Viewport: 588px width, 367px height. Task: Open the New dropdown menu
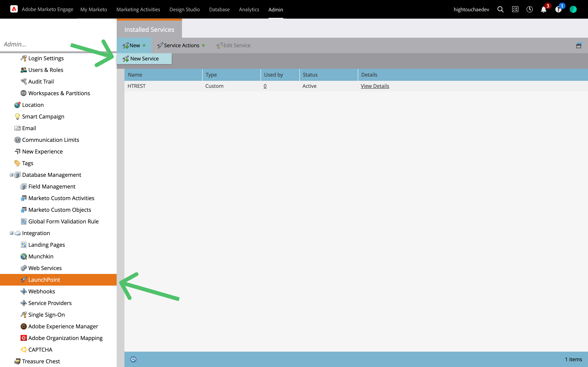pyautogui.click(x=134, y=45)
